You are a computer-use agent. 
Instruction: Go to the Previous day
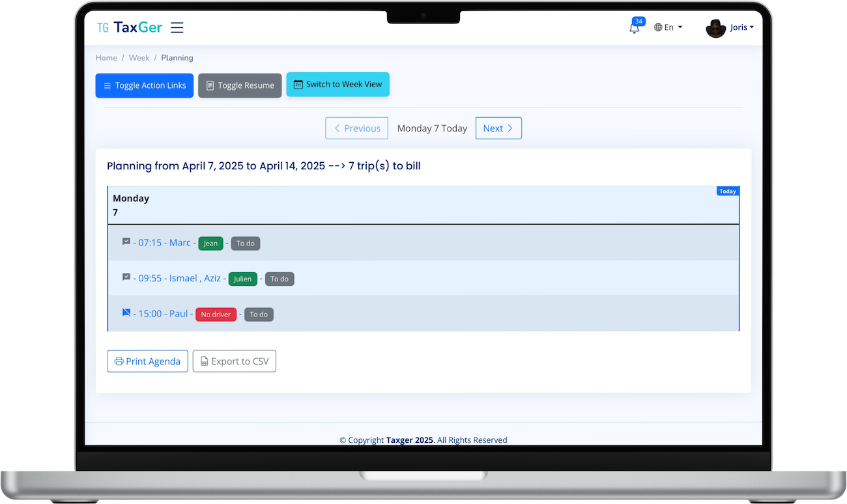click(x=356, y=128)
